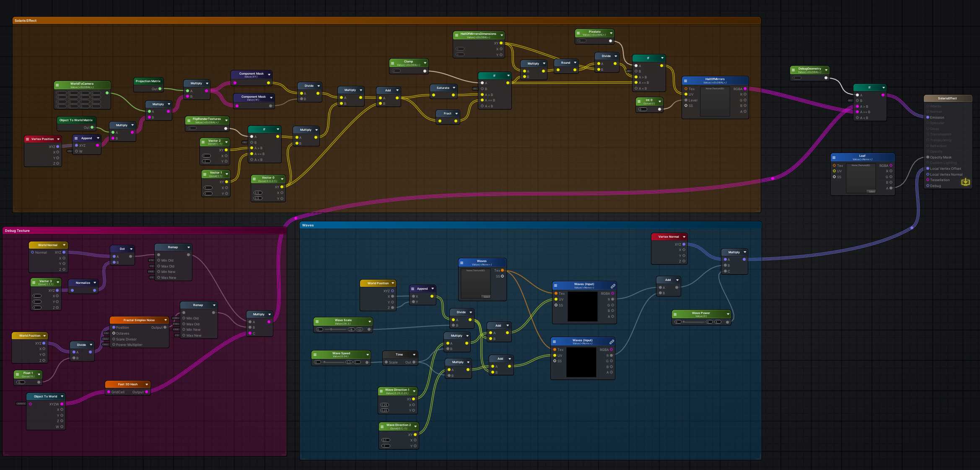The image size is (980, 470).
Task: Click the Wave Direction 1 node's hamburger icon
Action: [x=381, y=391]
